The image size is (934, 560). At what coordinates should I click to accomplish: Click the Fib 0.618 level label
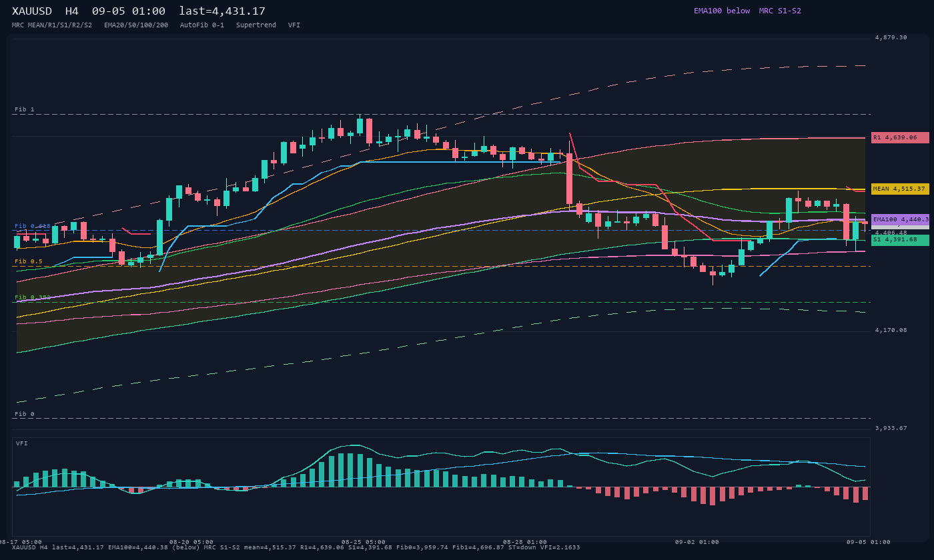33,226
